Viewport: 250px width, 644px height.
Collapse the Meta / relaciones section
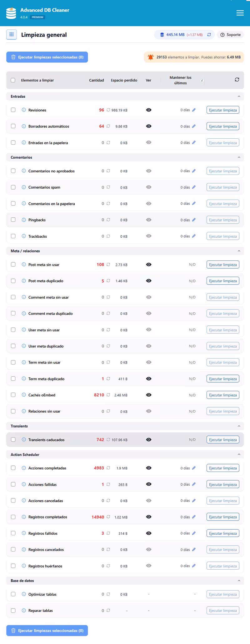pyautogui.click(x=239, y=251)
